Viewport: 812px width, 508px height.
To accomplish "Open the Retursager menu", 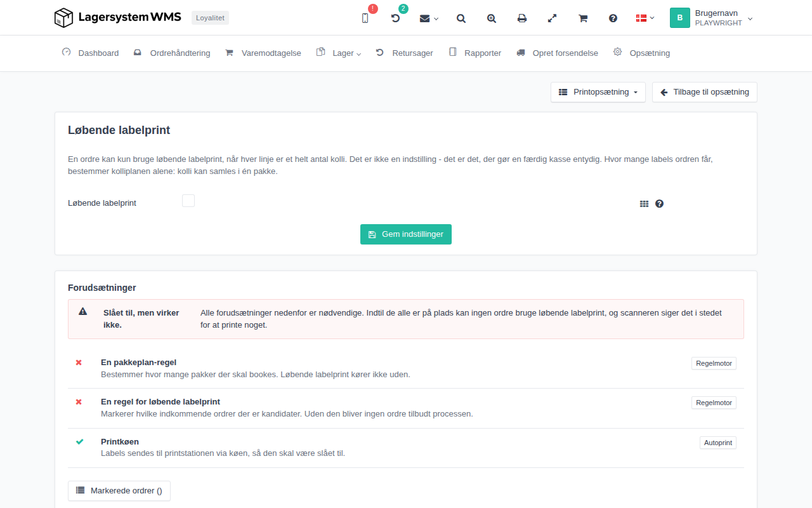I will click(x=404, y=53).
